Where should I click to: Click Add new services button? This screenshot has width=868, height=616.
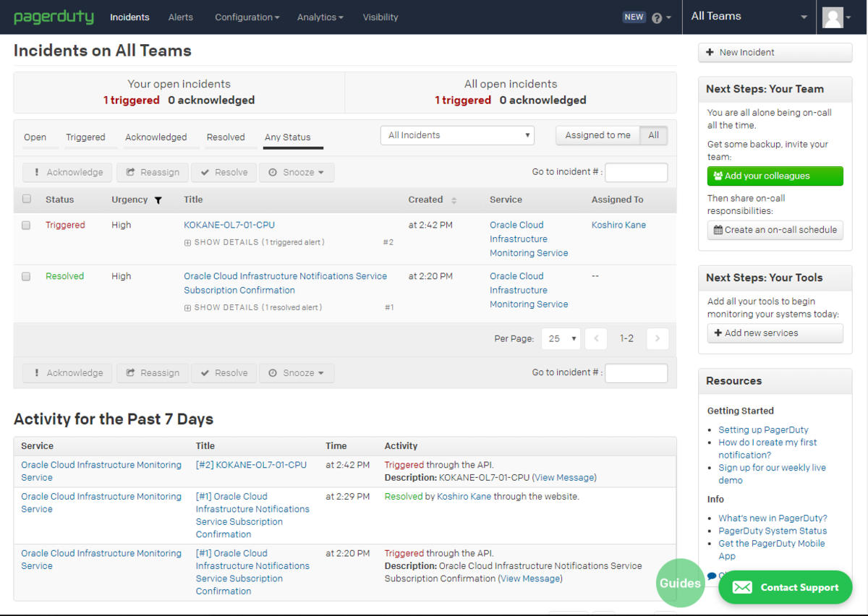(775, 333)
